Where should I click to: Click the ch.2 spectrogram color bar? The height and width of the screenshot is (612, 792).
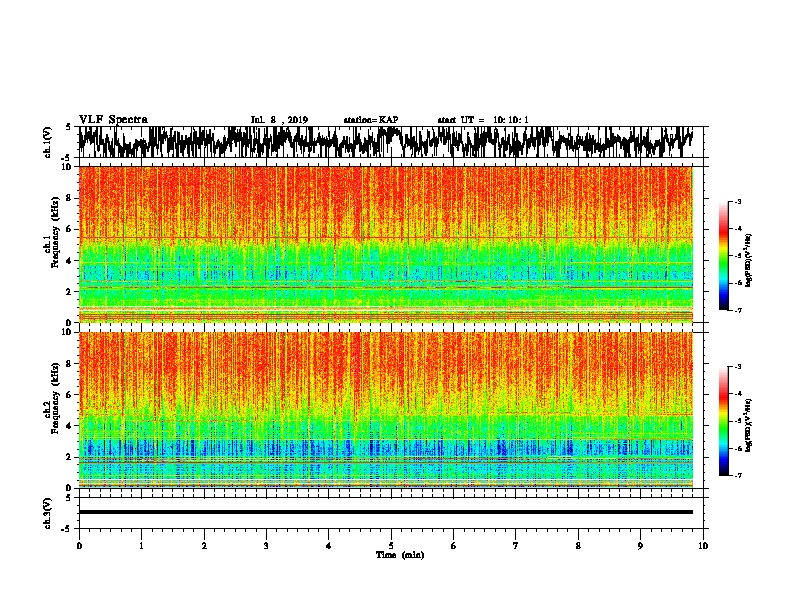tap(724, 421)
